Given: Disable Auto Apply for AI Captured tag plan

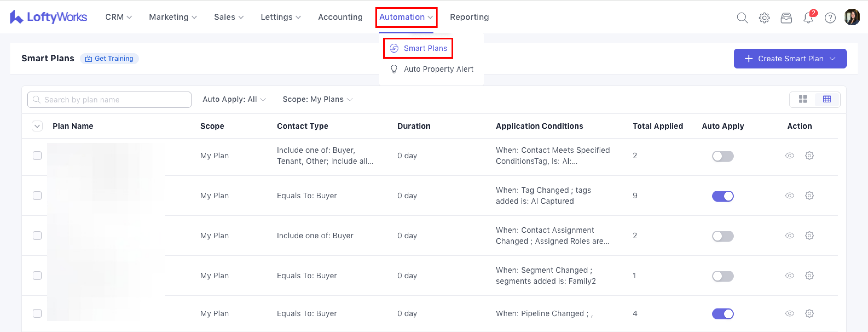Looking at the screenshot, I should tap(722, 196).
